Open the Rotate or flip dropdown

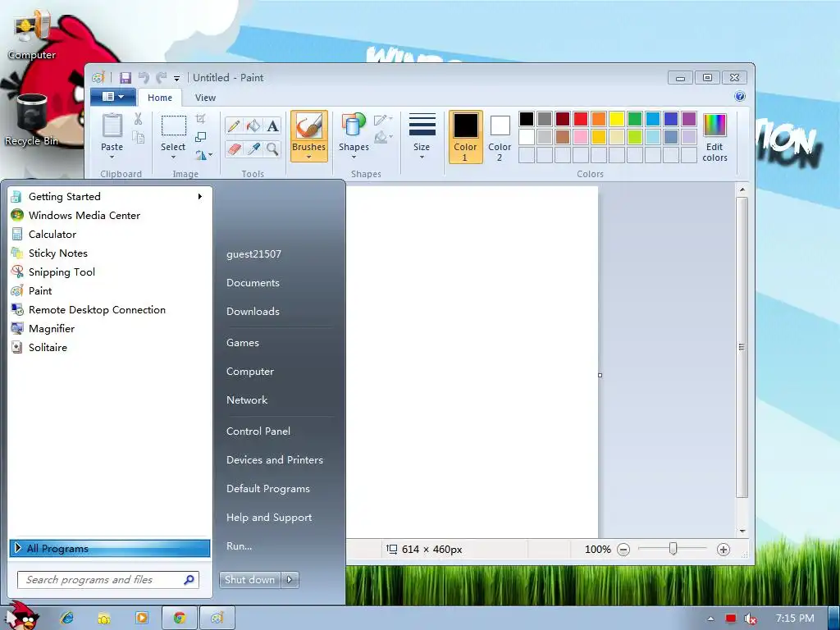203,155
